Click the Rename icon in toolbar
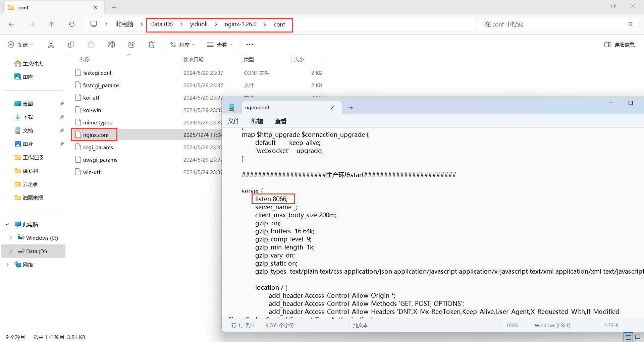 click(x=111, y=45)
